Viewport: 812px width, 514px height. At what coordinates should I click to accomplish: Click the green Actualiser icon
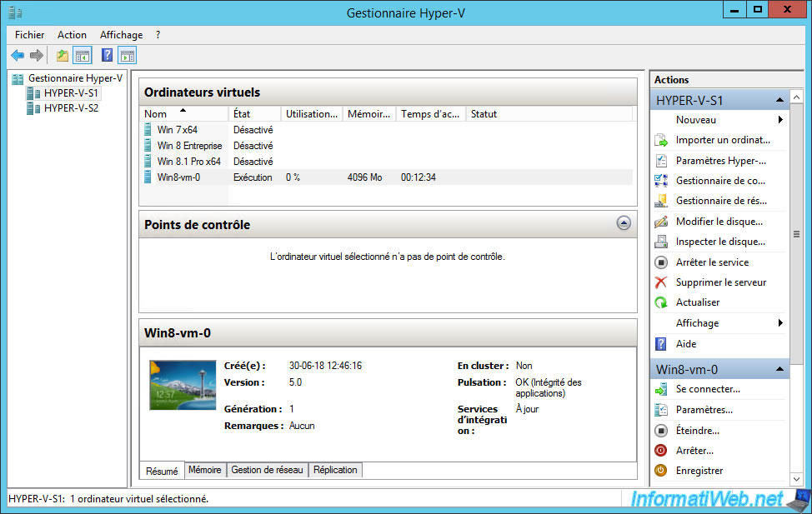(x=661, y=302)
